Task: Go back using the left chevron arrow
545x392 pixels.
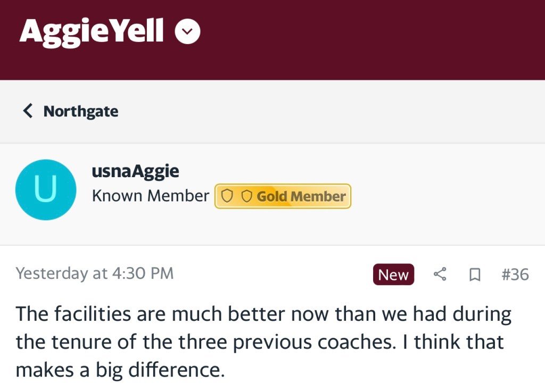Action: click(x=28, y=111)
